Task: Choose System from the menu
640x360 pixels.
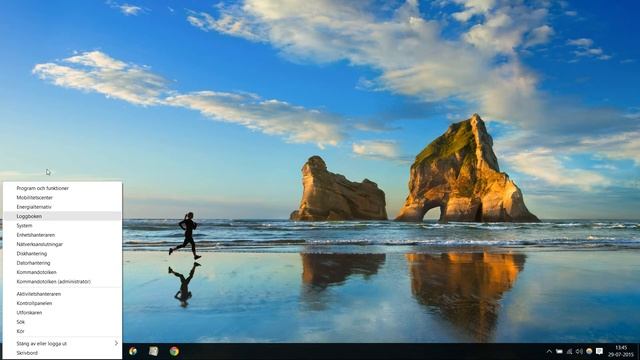Action: [62, 226]
